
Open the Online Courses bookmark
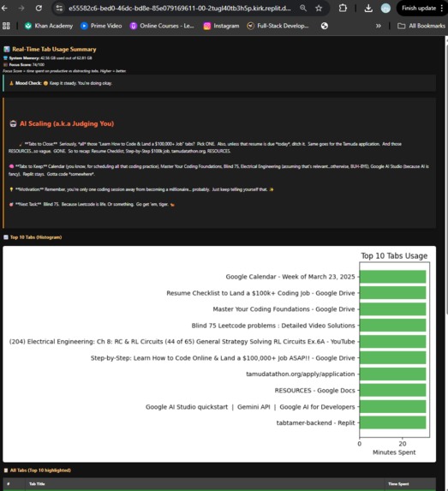162,26
